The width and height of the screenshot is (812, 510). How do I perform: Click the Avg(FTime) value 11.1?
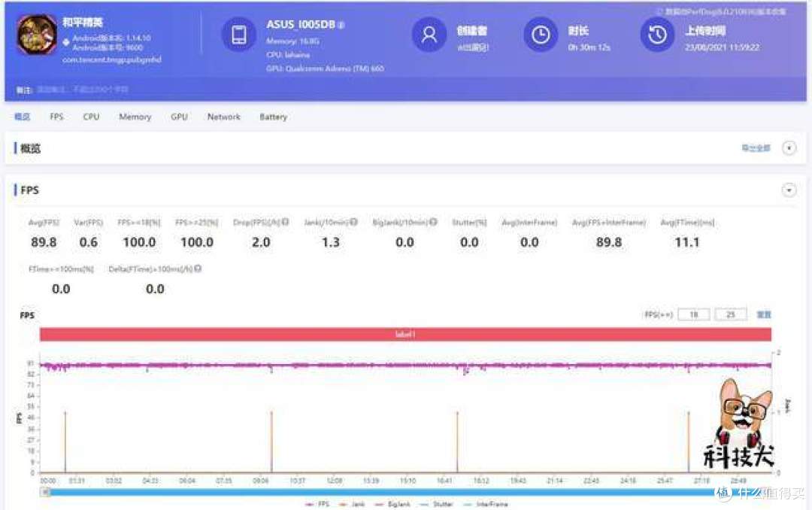click(x=687, y=242)
